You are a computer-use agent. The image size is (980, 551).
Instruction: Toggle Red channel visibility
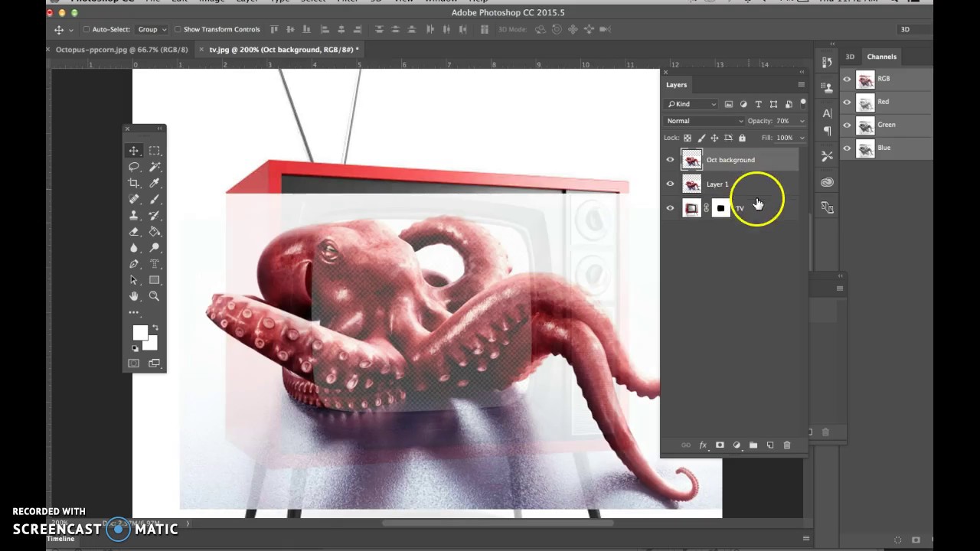[847, 102]
